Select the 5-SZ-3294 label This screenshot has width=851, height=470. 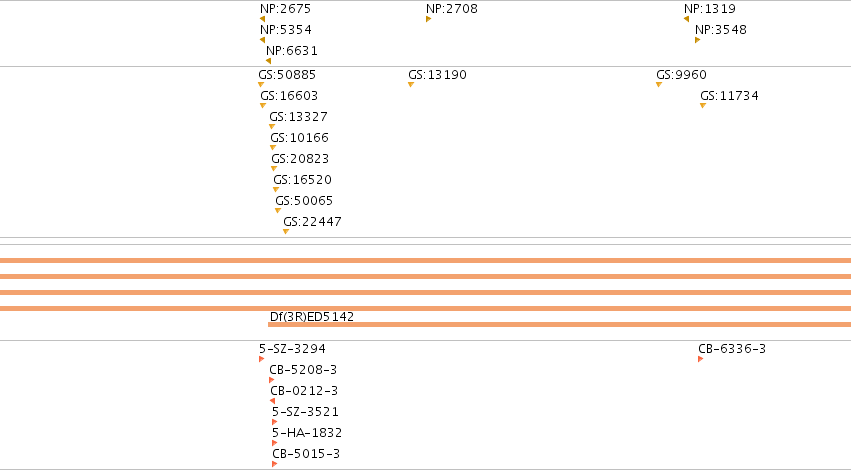(293, 349)
